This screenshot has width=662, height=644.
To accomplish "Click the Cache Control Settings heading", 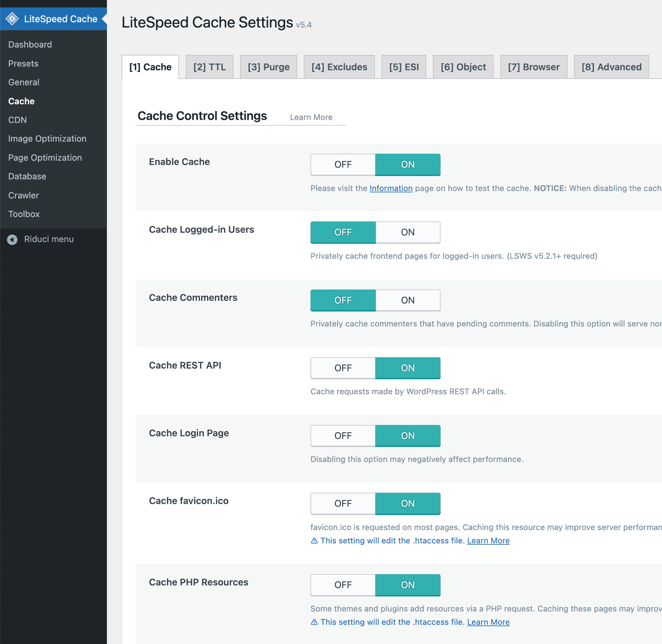I will tap(202, 116).
